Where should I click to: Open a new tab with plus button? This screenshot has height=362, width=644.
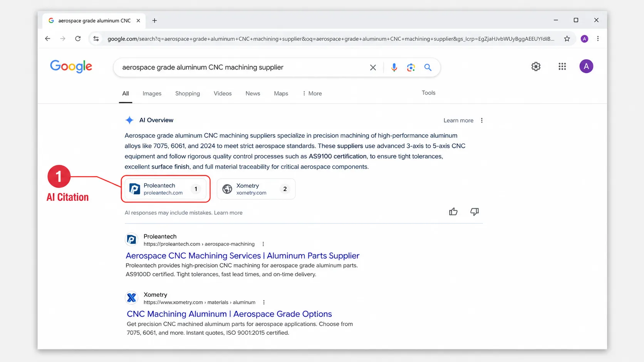[154, 20]
